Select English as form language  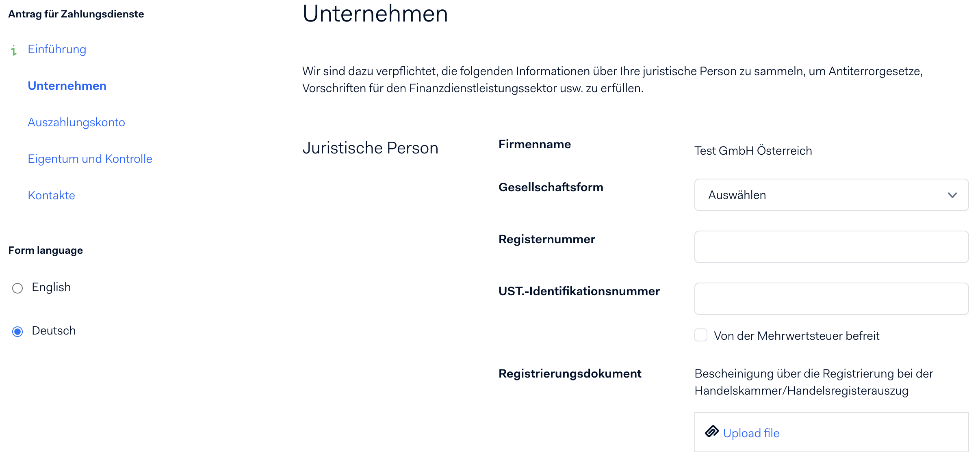[x=17, y=288]
